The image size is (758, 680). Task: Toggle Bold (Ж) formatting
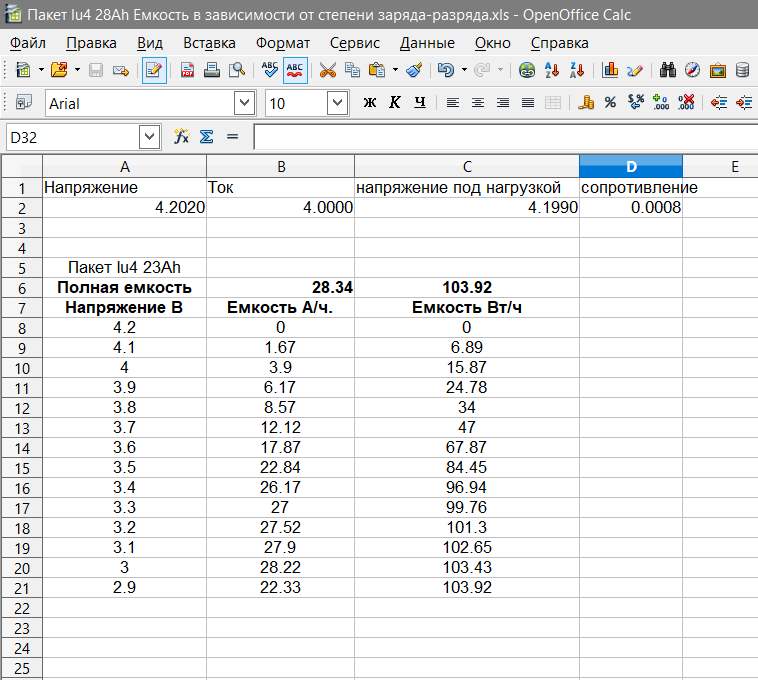[x=370, y=102]
